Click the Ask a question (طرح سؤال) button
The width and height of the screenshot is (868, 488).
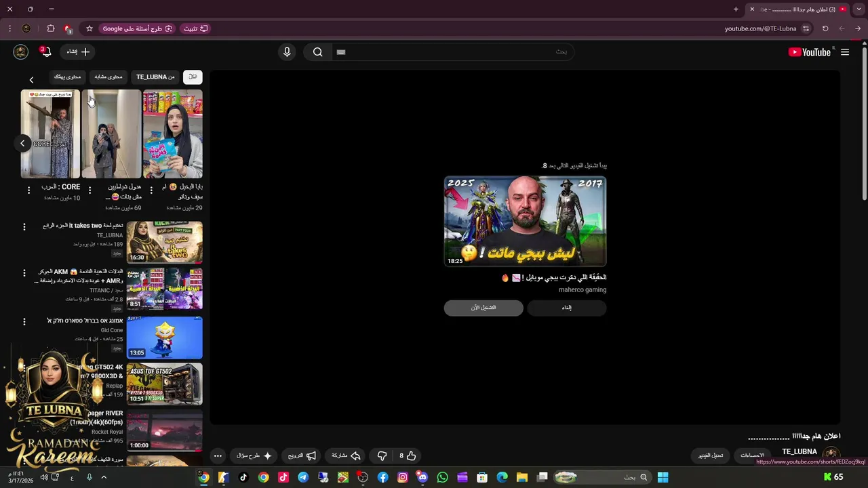pos(254,456)
